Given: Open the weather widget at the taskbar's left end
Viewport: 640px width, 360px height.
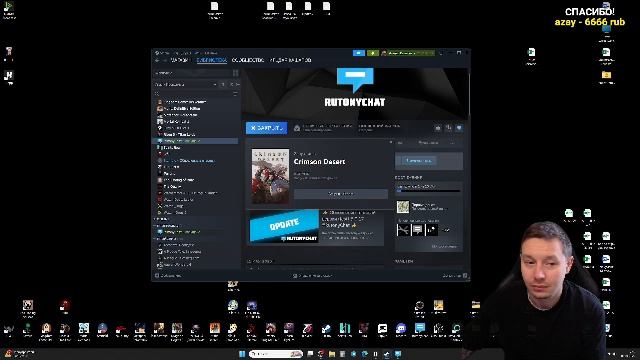Looking at the screenshot, I should point(18,353).
